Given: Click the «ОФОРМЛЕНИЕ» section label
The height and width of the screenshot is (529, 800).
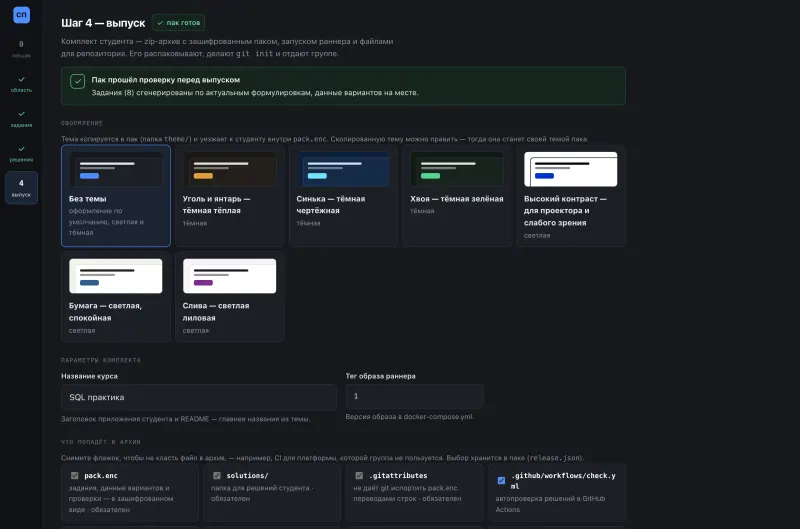Looking at the screenshot, I should coord(82,123).
